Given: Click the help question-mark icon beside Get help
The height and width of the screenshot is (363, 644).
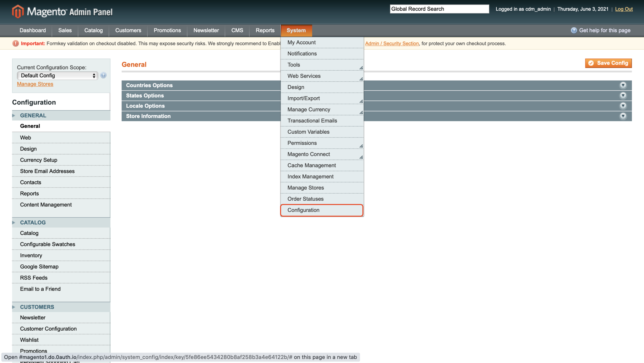Looking at the screenshot, I should (574, 30).
